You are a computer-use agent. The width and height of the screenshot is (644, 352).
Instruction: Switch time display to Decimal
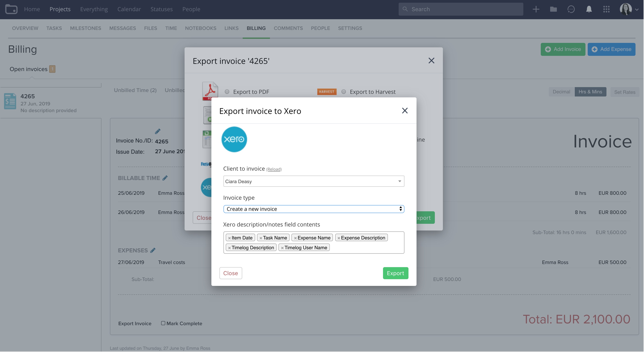click(x=561, y=92)
